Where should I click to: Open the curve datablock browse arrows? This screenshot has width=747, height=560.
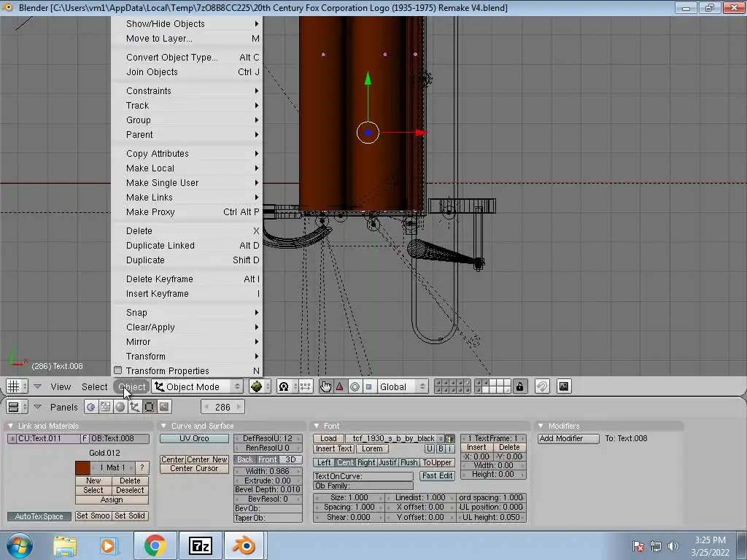tap(12, 438)
